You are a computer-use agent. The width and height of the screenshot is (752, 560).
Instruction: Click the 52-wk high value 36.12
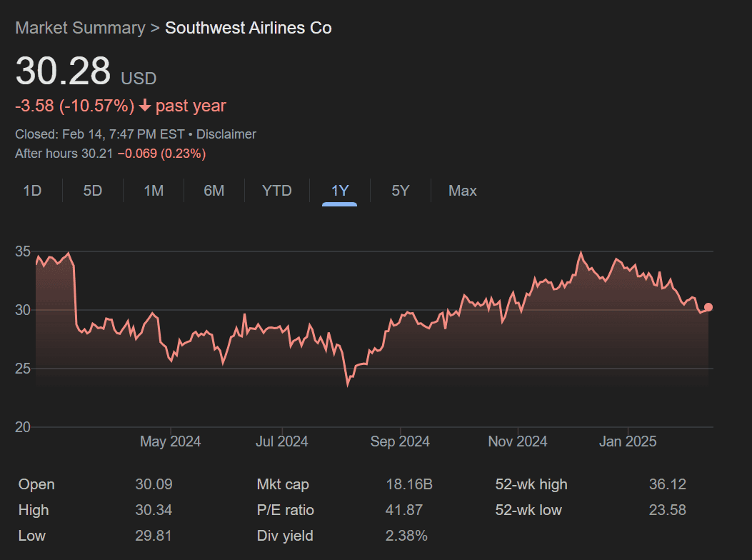coord(668,484)
